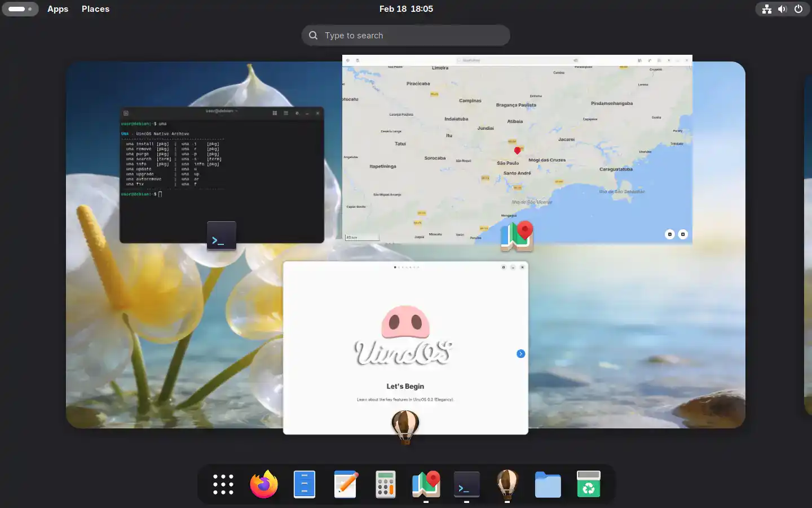
Task: Open Terminal from the dock
Action: [467, 484]
